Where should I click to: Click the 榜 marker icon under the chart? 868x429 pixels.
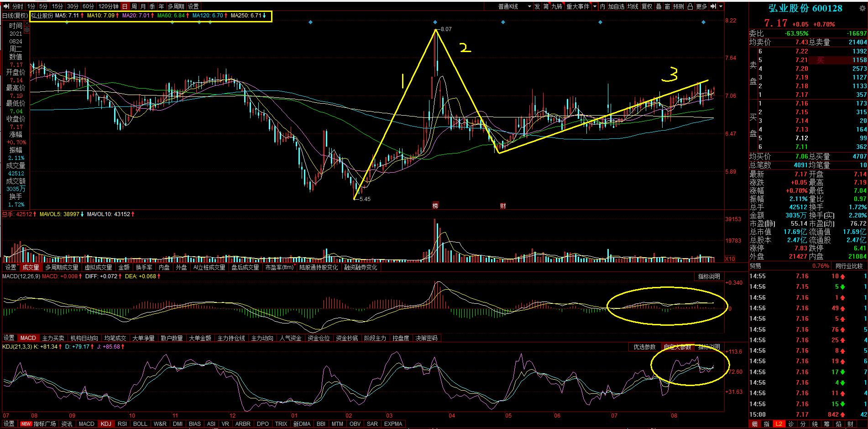[435, 206]
